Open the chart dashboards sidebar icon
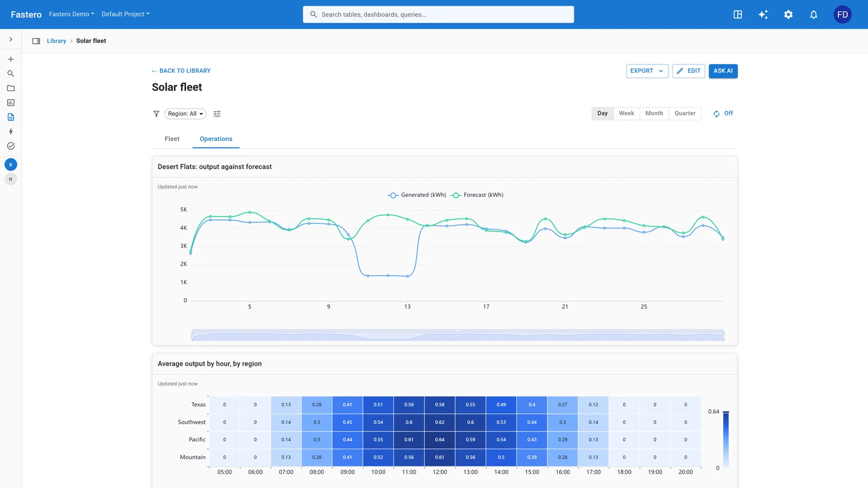Screen dimensions: 868x488 [x=10, y=102]
